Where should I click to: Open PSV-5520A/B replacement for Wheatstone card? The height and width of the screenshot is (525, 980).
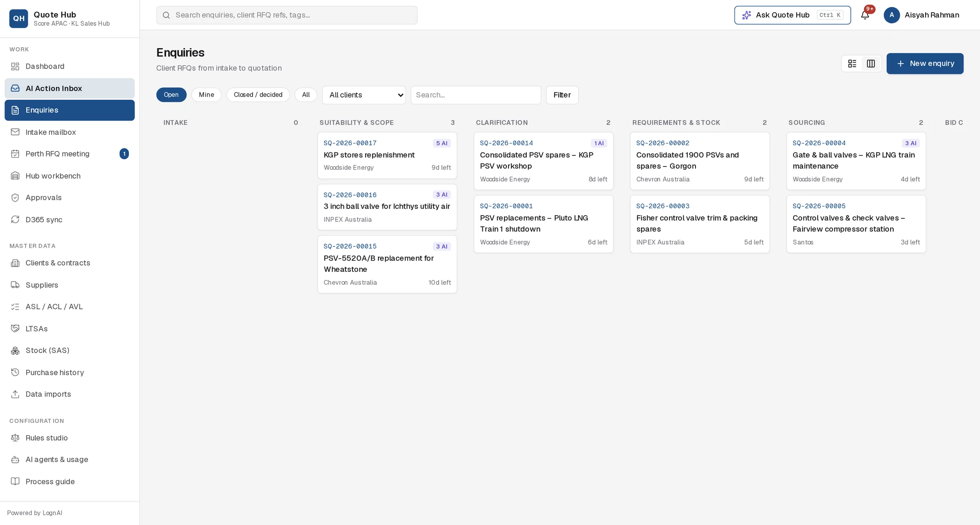387,264
